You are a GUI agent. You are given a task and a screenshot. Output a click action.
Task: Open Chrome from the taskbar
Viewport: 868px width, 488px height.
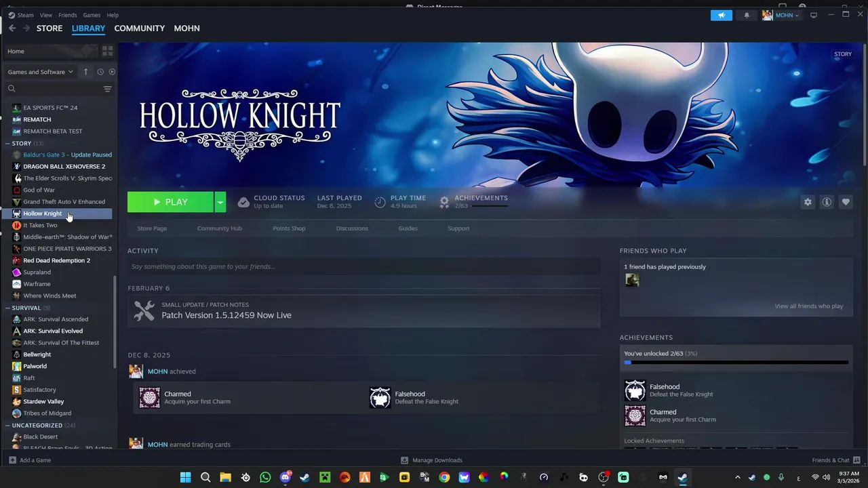(444, 477)
